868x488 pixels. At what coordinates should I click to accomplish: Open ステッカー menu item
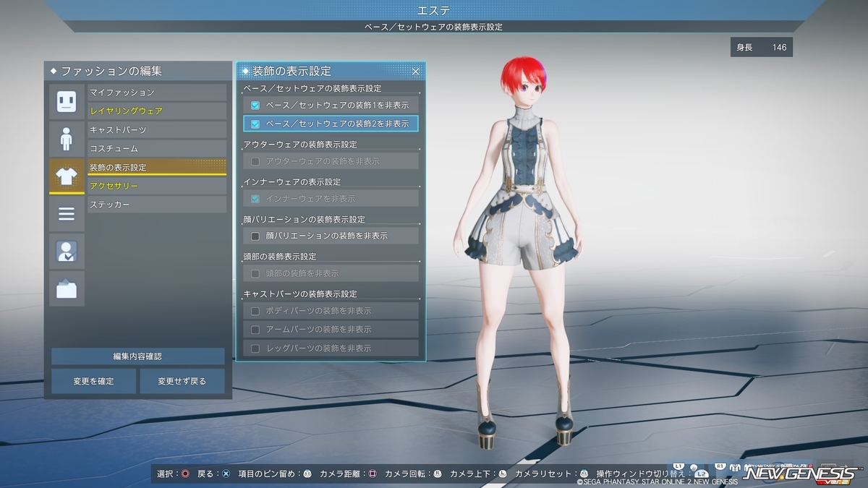pyautogui.click(x=157, y=205)
